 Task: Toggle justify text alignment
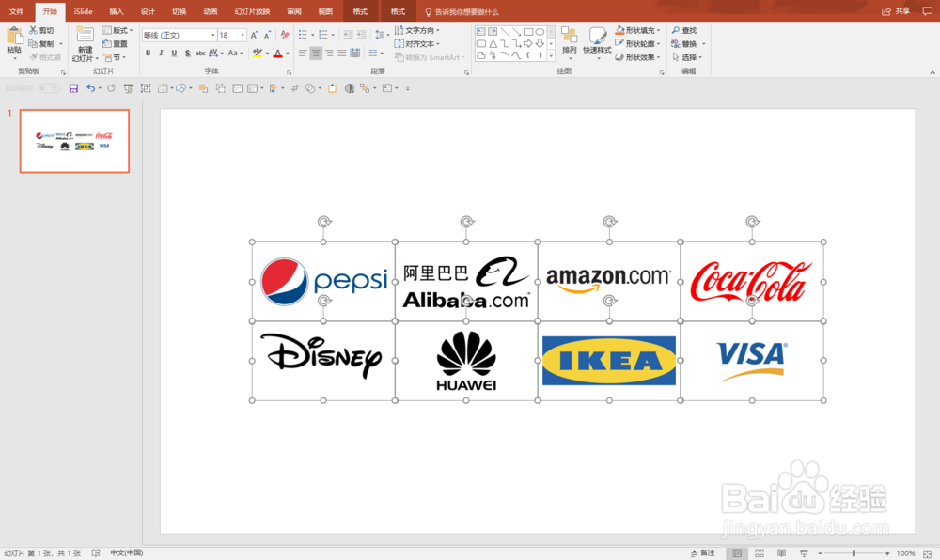pyautogui.click(x=342, y=54)
